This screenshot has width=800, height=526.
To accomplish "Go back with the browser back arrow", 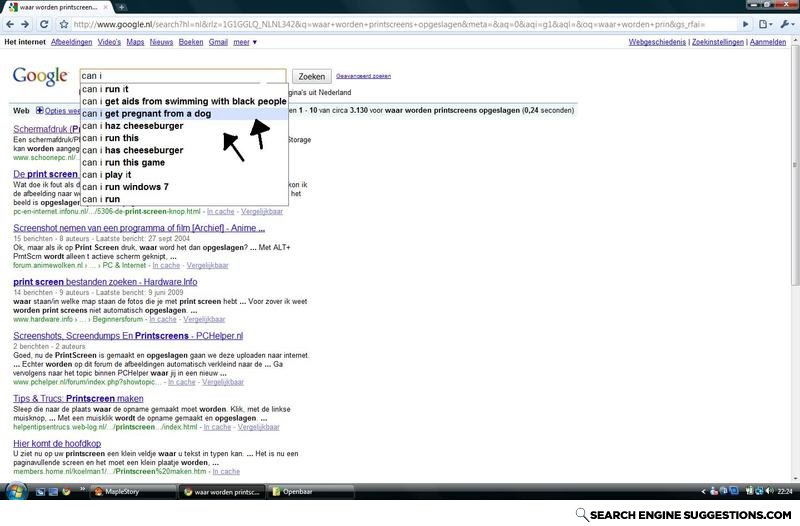I will coord(10,24).
